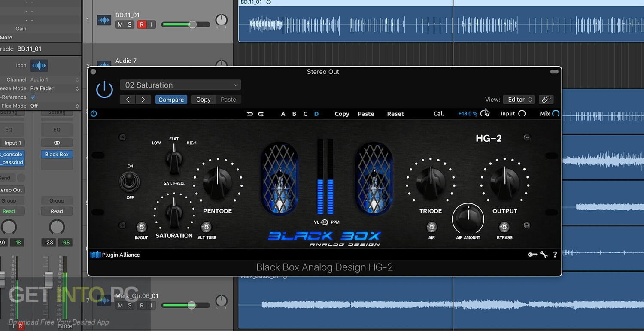644x331 pixels.
Task: Select plugin setting slot C
Action: [305, 114]
